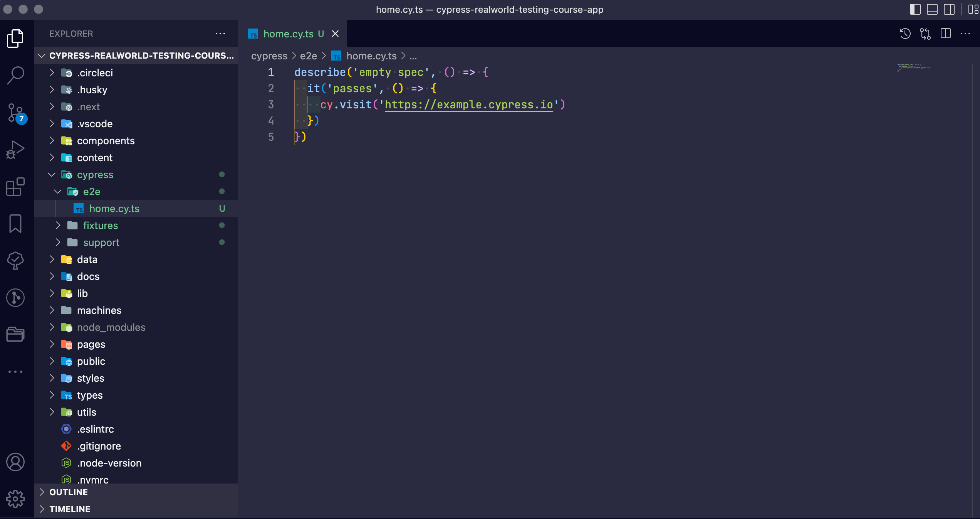Collapse the cypress folder
The width and height of the screenshot is (980, 519).
95,175
